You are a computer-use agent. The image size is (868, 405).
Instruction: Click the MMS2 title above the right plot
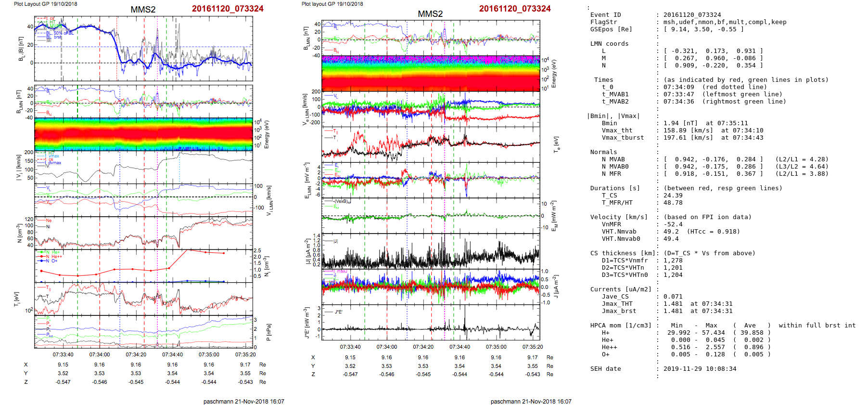430,14
